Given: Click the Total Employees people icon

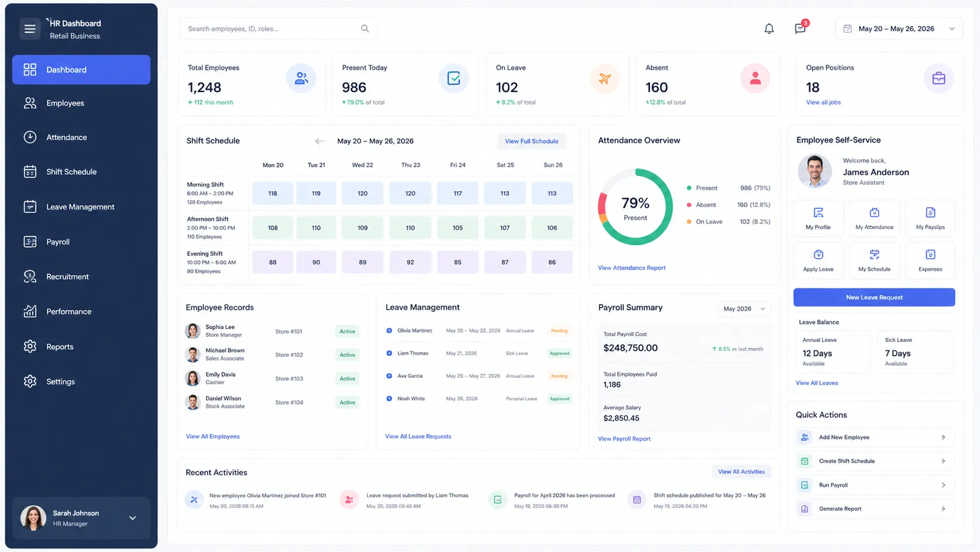Looking at the screenshot, I should (x=301, y=78).
